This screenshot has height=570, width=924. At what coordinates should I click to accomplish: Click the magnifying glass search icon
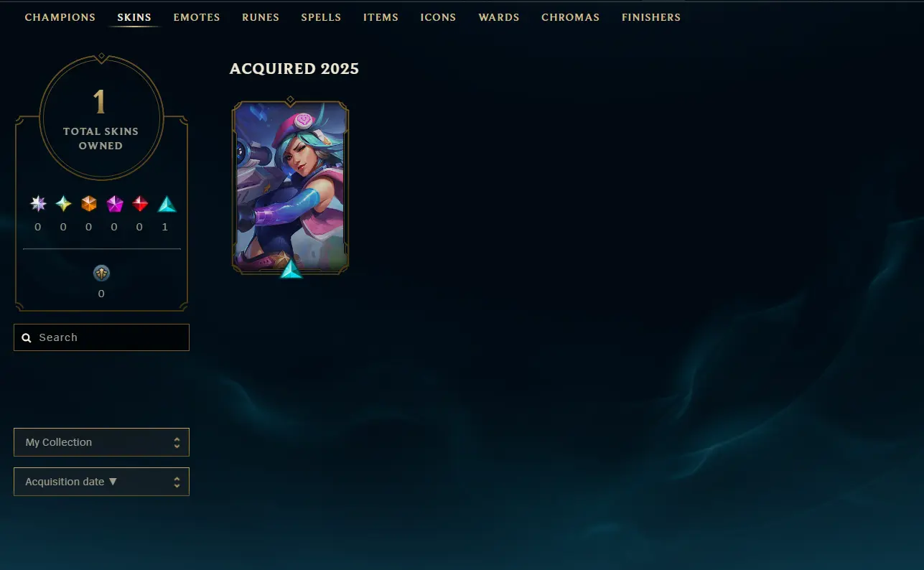click(x=27, y=337)
